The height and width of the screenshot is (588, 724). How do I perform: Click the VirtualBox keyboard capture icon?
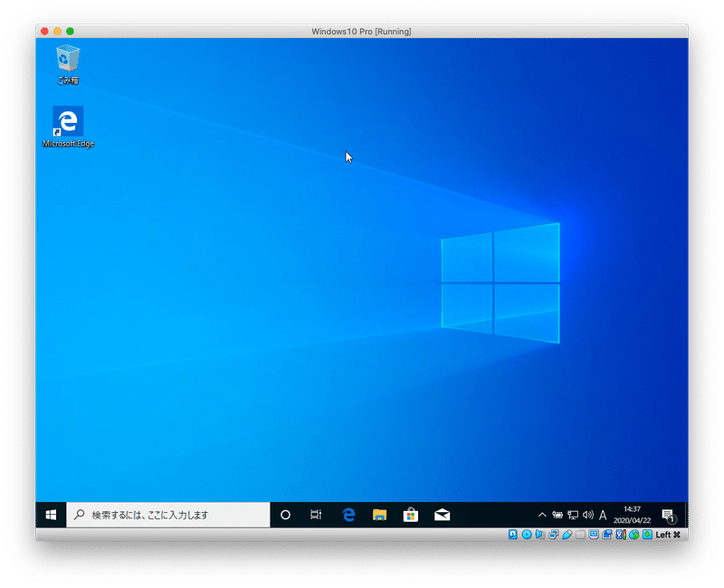pos(647,534)
